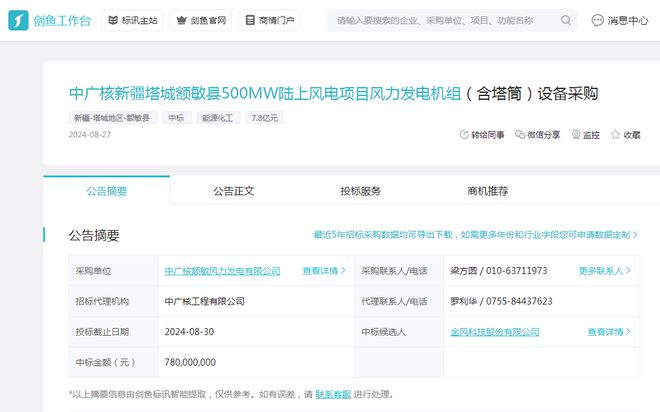The image size is (660, 412).
Task: Switch to the 商机推荐 tab
Action: (487, 191)
